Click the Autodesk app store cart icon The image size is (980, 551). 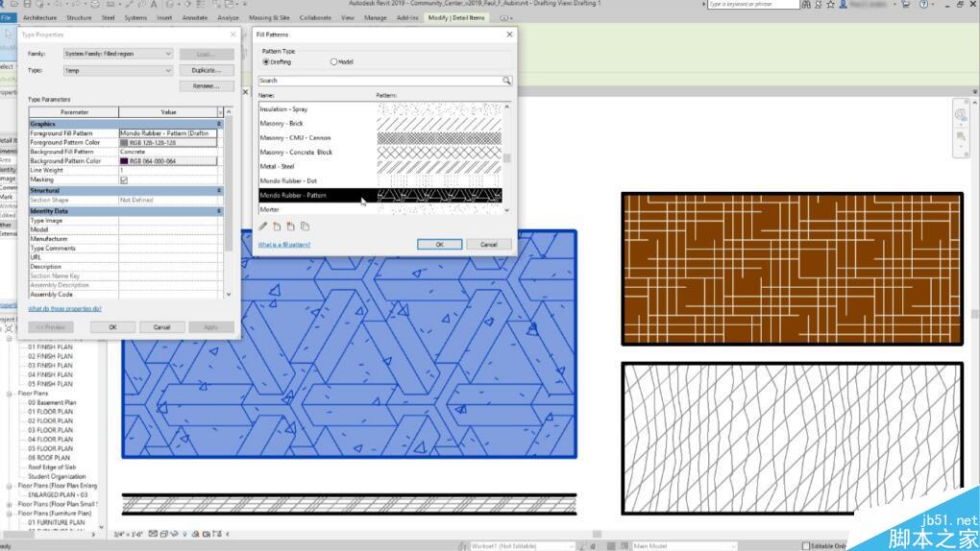(906, 4)
